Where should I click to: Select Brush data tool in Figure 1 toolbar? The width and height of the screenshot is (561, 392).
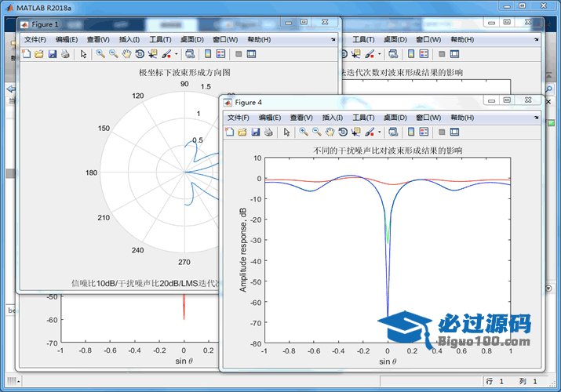[166, 54]
